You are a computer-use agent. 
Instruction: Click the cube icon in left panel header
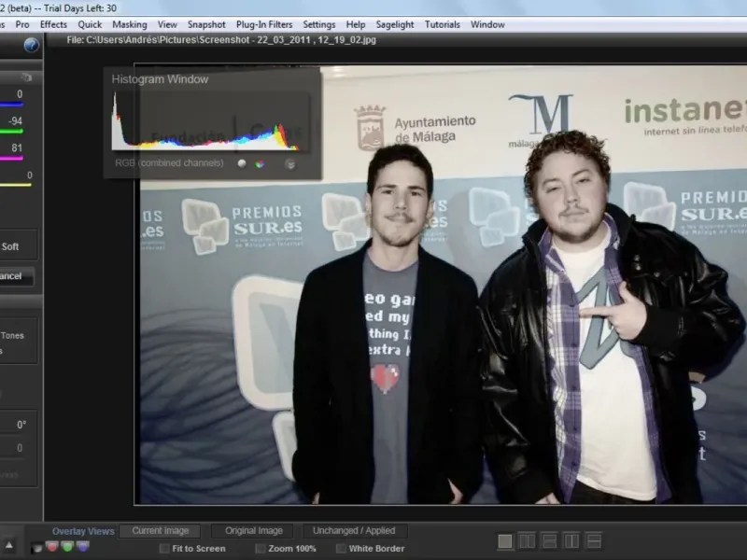point(26,77)
